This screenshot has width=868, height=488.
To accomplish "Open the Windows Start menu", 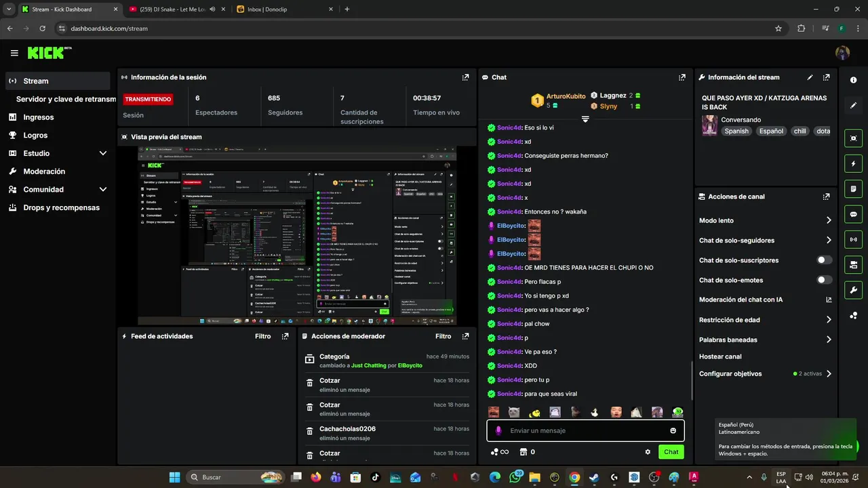I will [174, 477].
